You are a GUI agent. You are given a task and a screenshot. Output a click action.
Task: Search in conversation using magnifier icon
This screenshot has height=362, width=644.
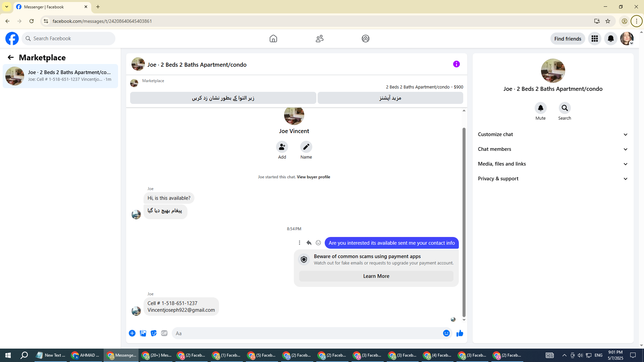(x=565, y=108)
